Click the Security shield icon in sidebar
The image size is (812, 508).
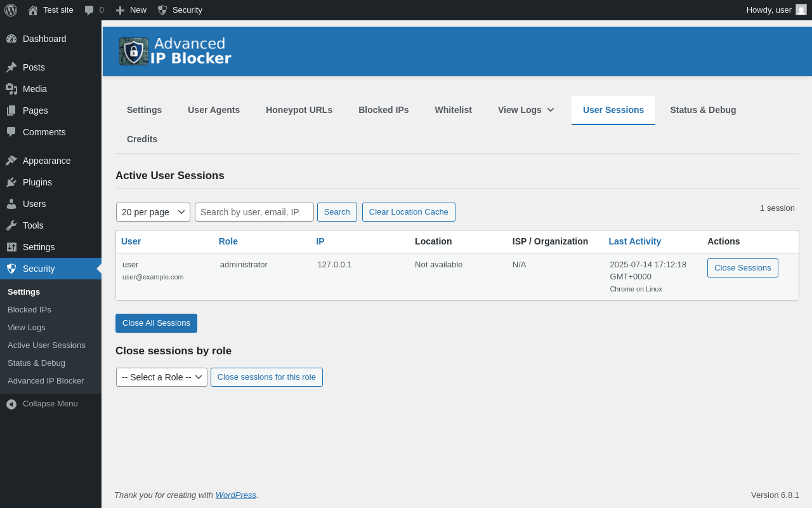click(x=11, y=269)
